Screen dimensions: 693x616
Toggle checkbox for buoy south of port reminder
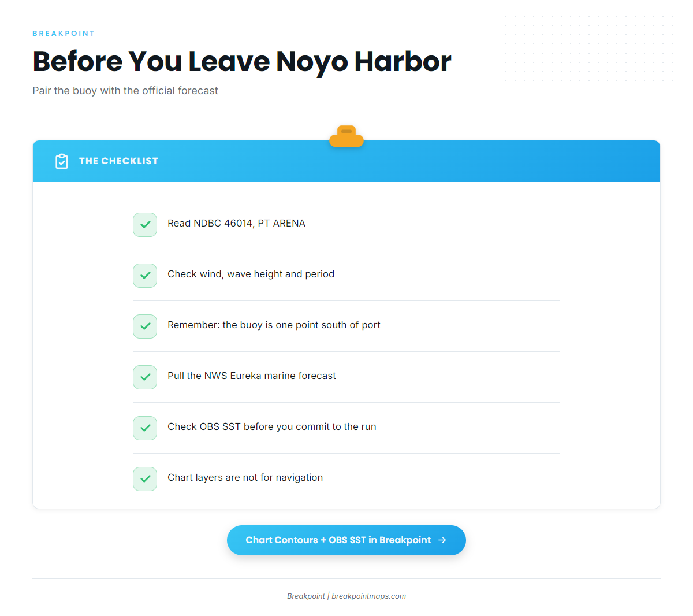tap(145, 326)
